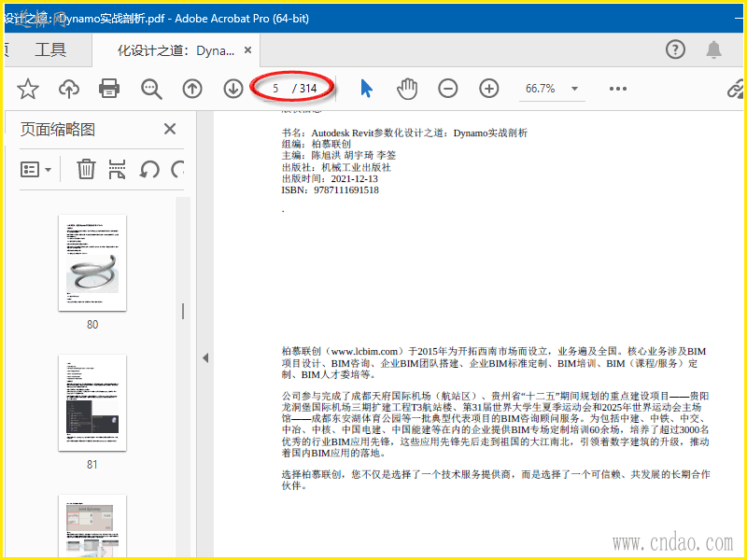This screenshot has height=560, width=747.
Task: Click the 出版社: 机械工业出版社 line
Action: (x=336, y=167)
